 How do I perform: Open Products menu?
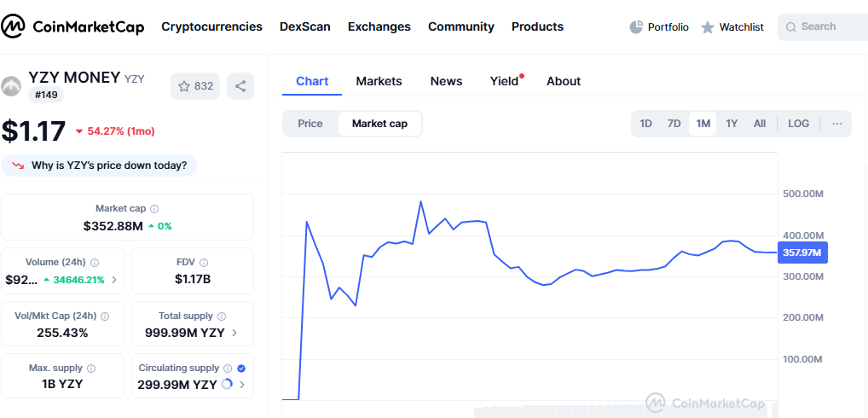(x=537, y=26)
